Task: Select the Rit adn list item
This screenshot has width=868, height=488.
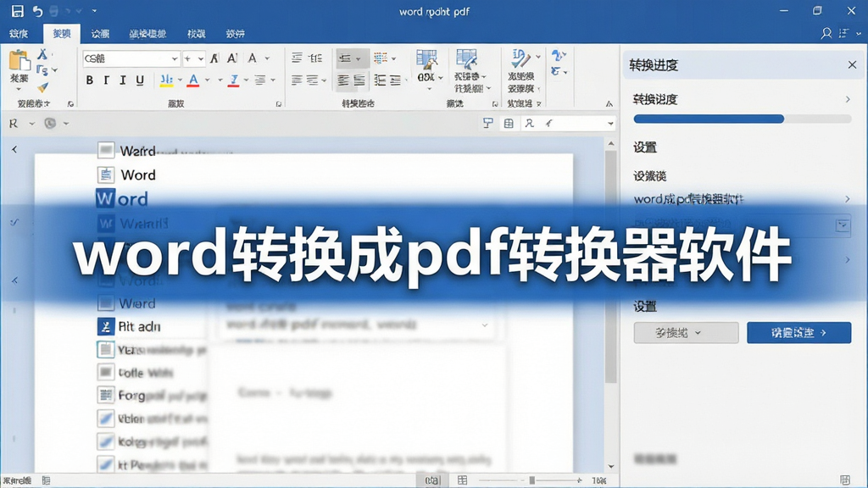Action: click(x=129, y=326)
